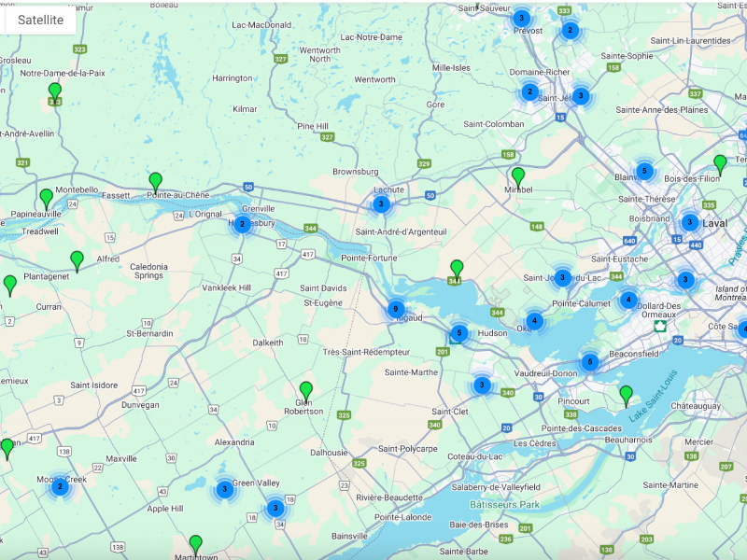Click the cluster of 9 near Rigaud

(396, 309)
